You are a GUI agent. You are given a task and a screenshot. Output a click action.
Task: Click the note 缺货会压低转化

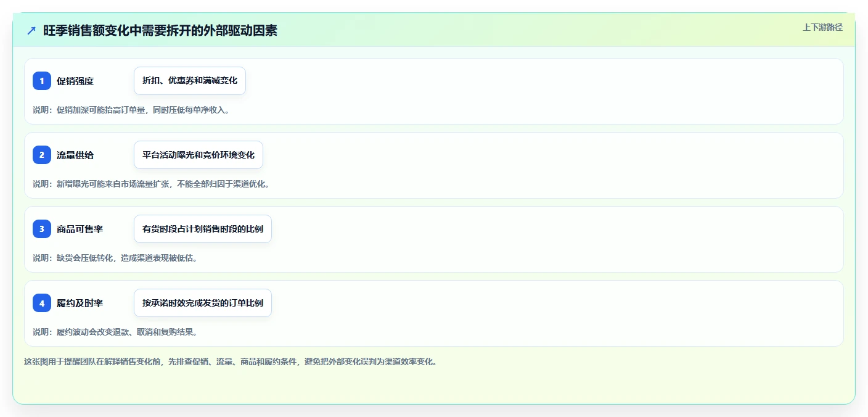[x=85, y=258]
